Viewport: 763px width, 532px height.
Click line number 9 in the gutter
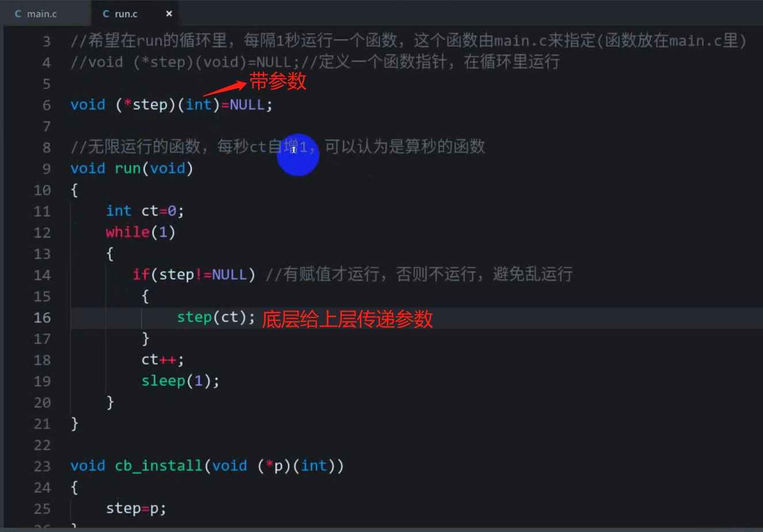[47, 169]
